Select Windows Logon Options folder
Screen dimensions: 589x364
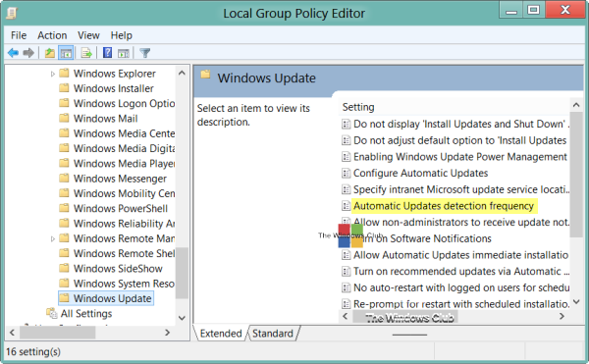[125, 103]
